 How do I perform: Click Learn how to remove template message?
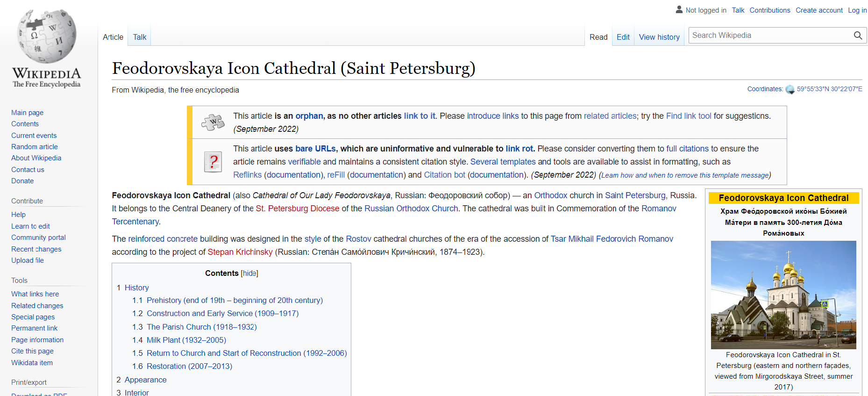(x=685, y=175)
